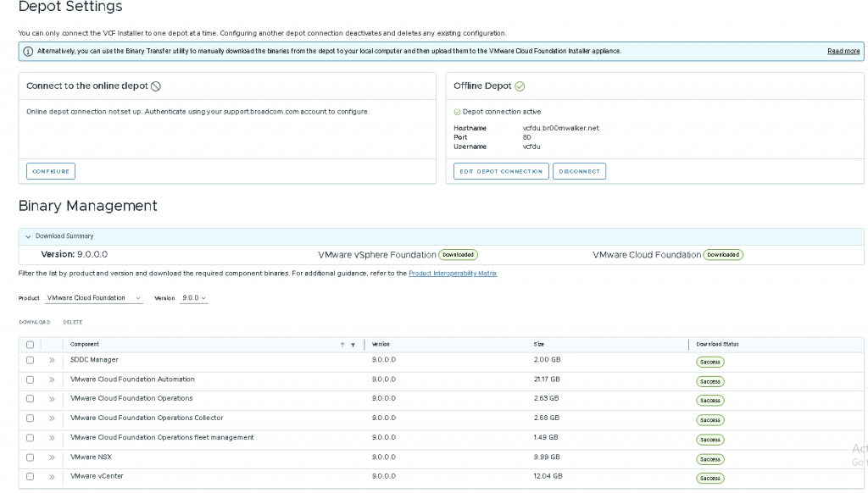Check the Operations Collector row checkbox

[30, 418]
